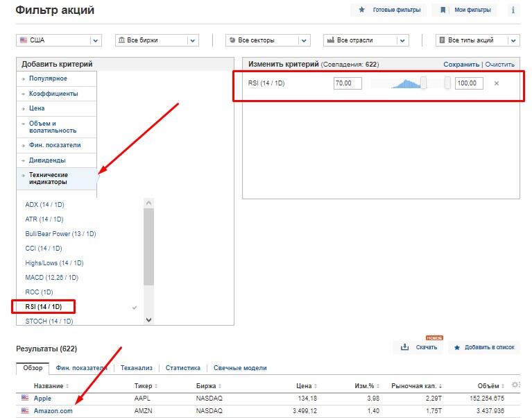Open the Все секторы dropdown
The width and height of the screenshot is (532, 418).
(267, 40)
